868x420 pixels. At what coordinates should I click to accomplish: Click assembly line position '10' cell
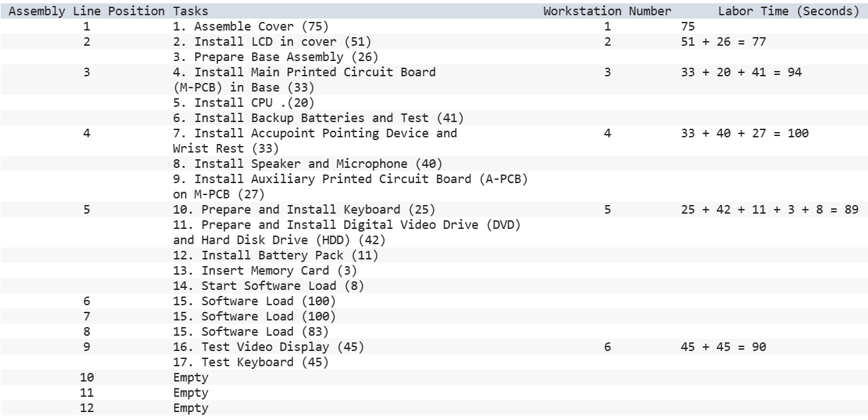pos(87,378)
